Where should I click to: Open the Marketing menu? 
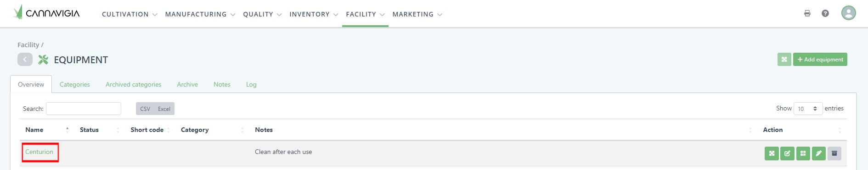[417, 14]
